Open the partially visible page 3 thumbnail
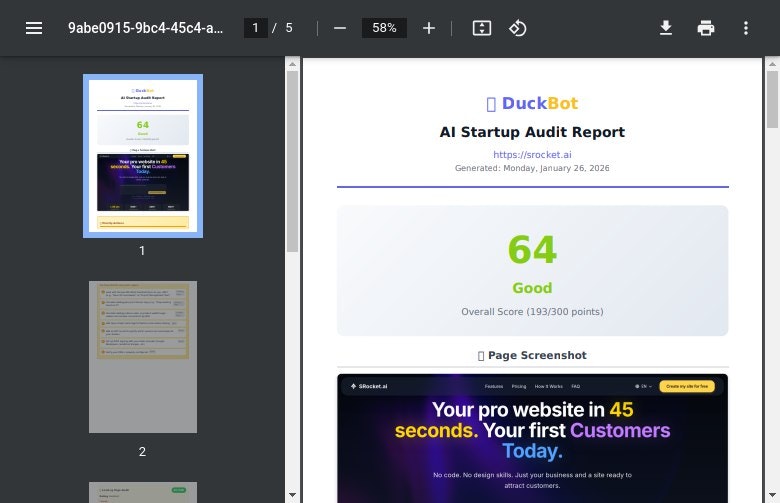This screenshot has width=780, height=503. tap(143, 492)
